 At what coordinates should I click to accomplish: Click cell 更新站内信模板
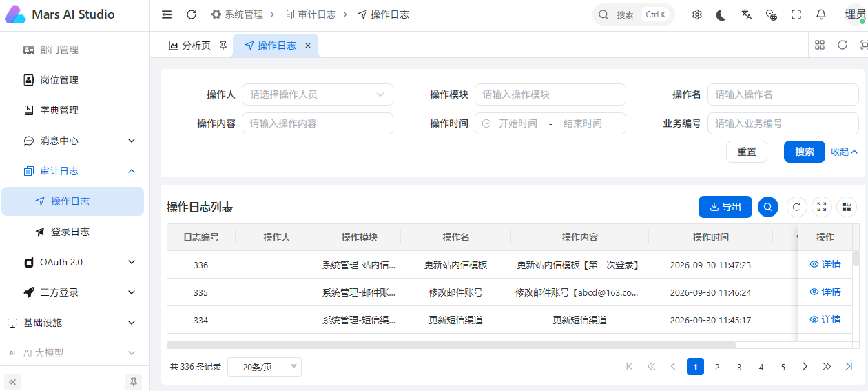tap(455, 265)
